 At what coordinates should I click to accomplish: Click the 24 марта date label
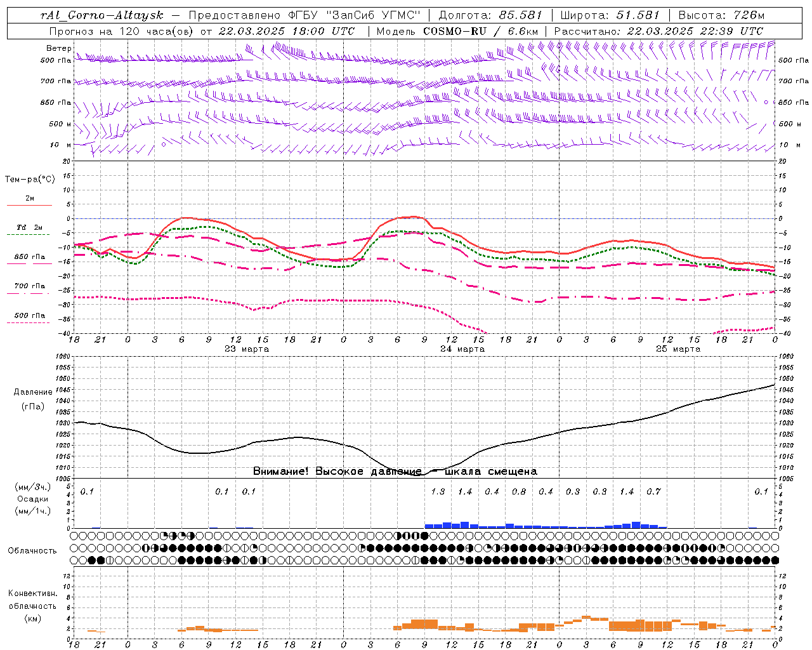462,349
